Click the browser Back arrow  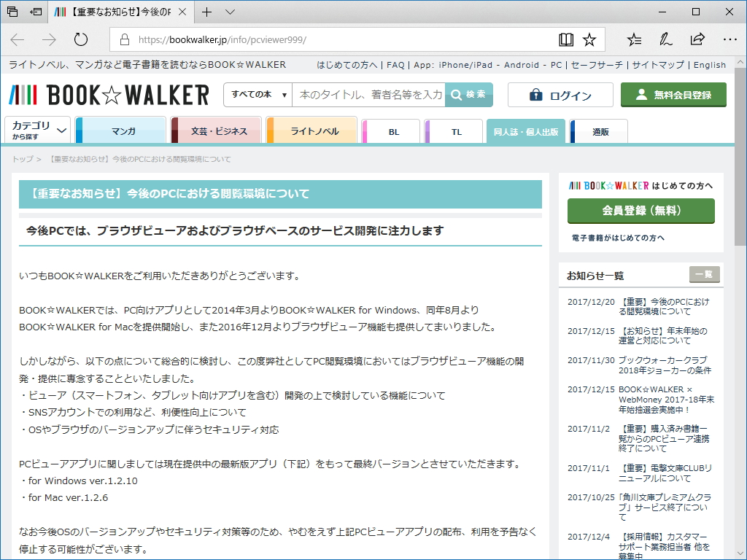click(x=18, y=39)
